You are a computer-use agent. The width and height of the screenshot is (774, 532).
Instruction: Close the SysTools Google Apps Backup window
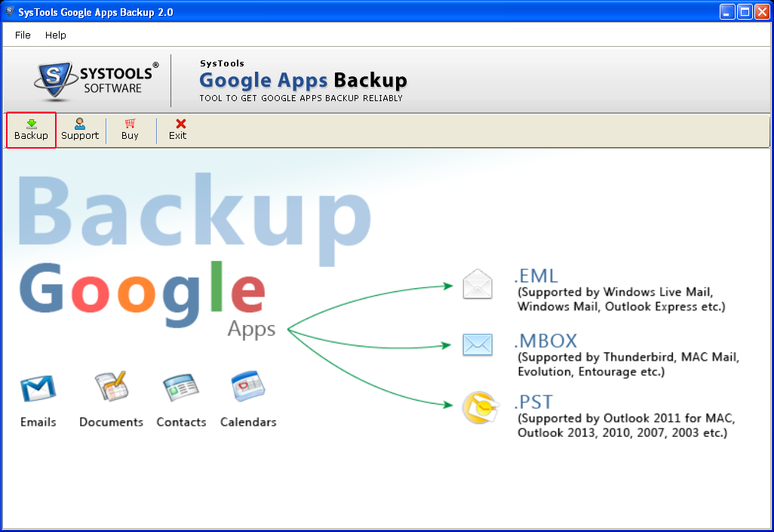click(x=762, y=12)
